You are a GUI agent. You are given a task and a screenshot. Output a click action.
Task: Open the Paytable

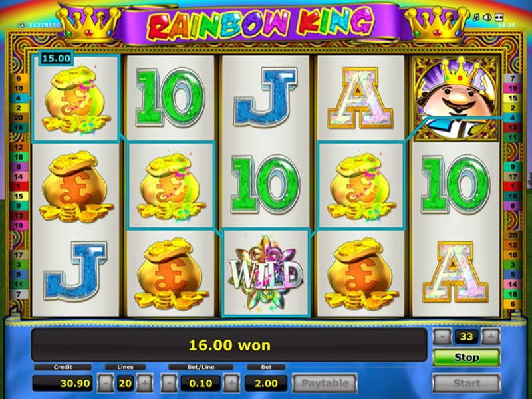tap(325, 384)
